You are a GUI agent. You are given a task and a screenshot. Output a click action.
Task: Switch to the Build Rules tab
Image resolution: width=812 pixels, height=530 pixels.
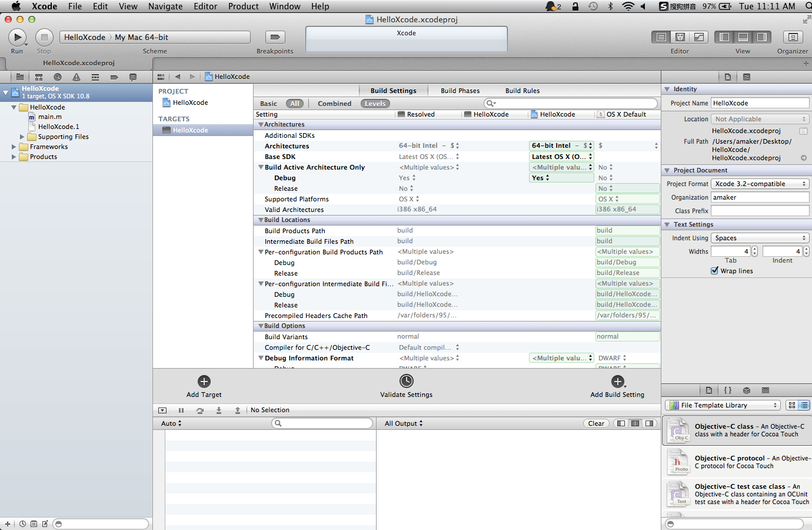pos(523,91)
